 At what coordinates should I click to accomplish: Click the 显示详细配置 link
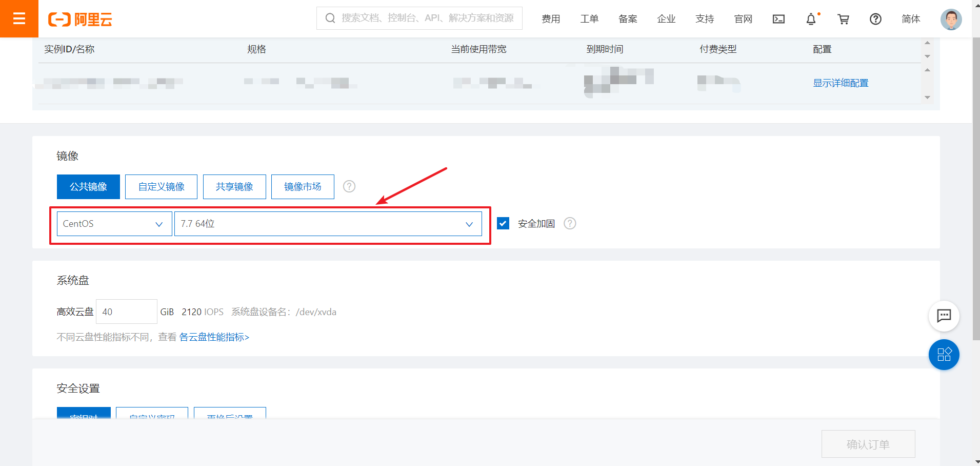841,83
